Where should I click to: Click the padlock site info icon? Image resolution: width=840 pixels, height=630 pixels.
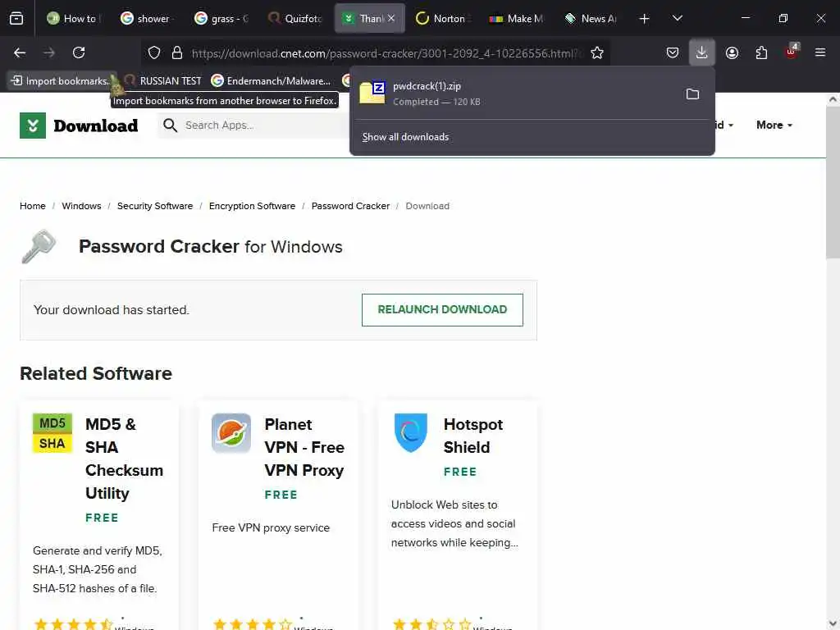coord(177,52)
